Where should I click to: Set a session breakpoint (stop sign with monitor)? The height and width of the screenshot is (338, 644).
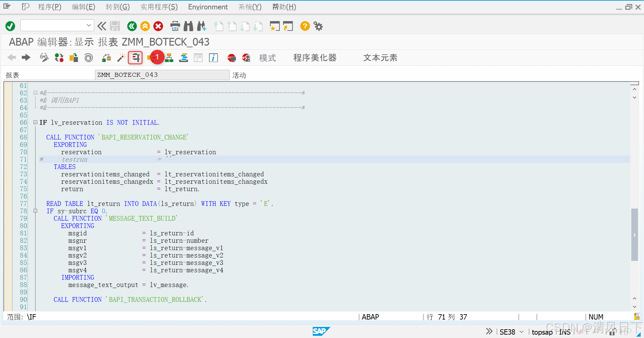click(x=231, y=58)
